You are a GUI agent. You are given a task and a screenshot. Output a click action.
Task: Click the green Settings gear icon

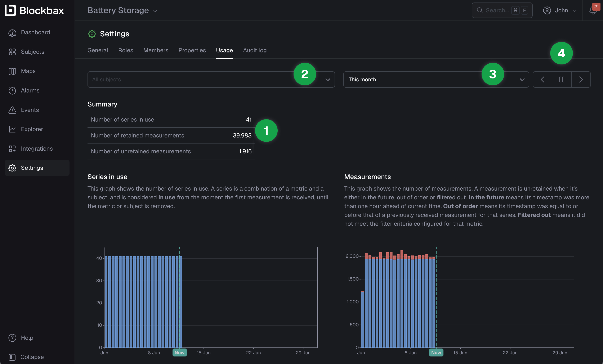92,34
